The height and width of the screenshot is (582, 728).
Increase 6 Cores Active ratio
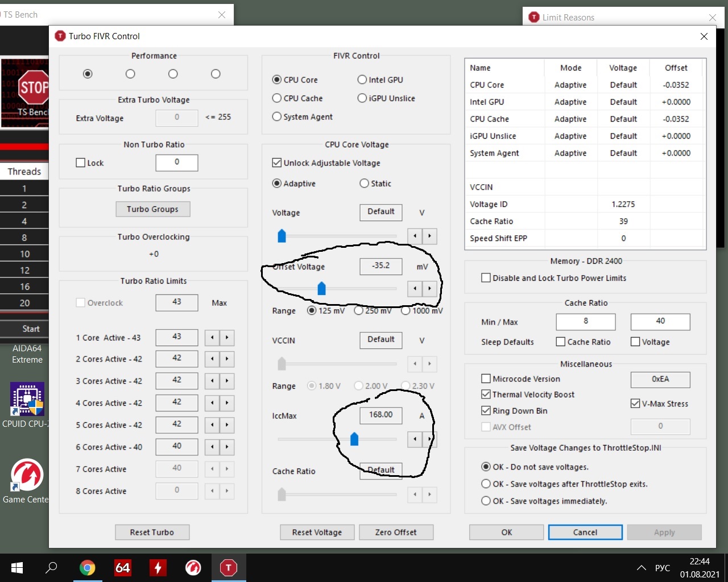tap(227, 447)
